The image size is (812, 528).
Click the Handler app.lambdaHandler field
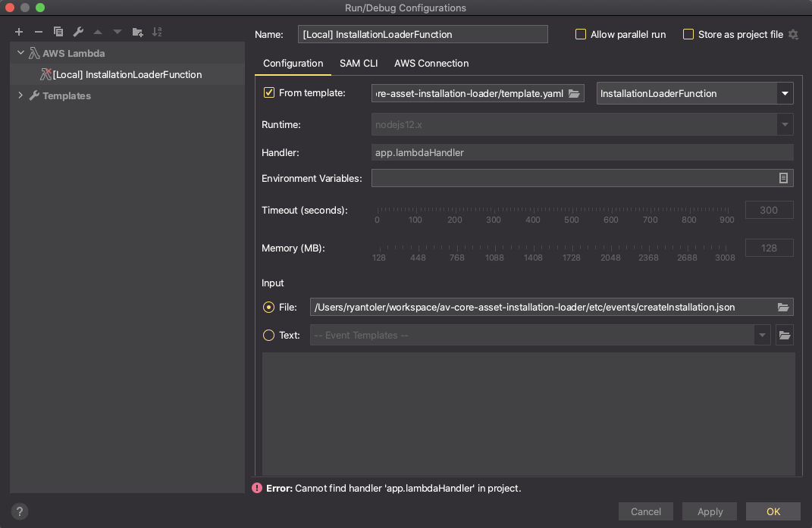click(x=582, y=153)
